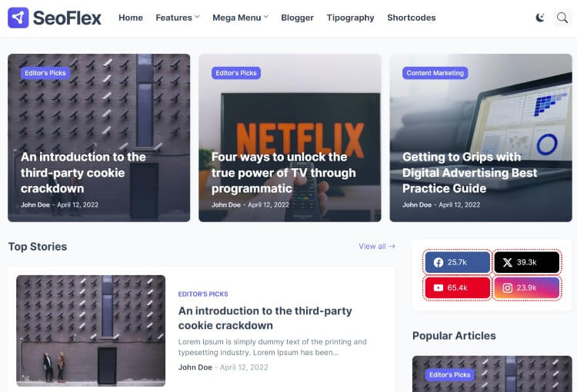Open Editor's Picks tag on Netflix card
This screenshot has height=392, width=577.
pos(236,73)
